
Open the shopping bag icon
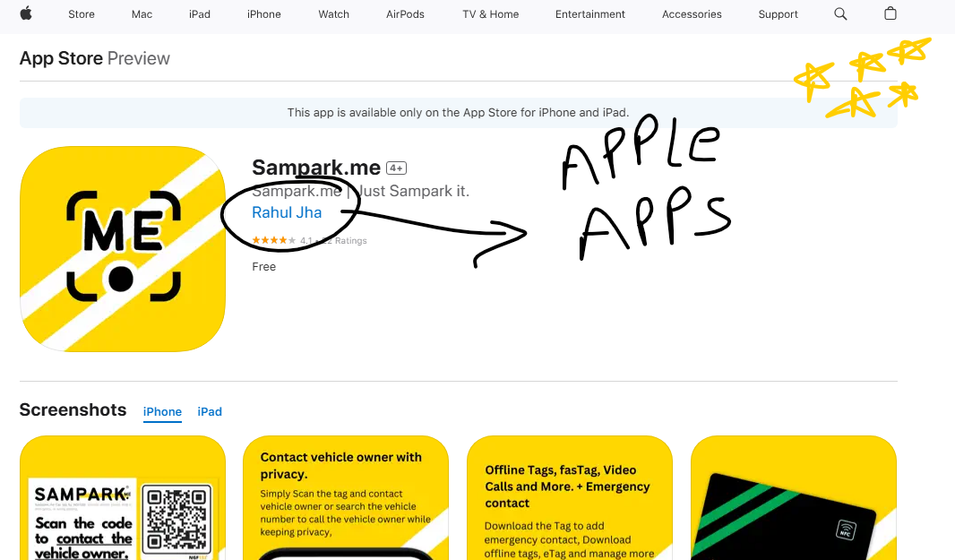pos(890,13)
